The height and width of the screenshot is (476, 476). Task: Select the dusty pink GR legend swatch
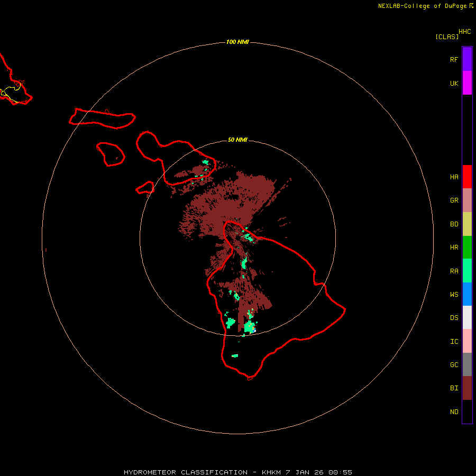click(x=467, y=200)
